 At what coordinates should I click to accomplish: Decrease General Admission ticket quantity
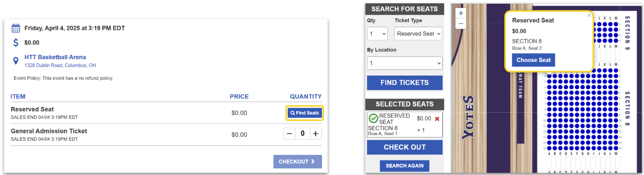click(290, 134)
